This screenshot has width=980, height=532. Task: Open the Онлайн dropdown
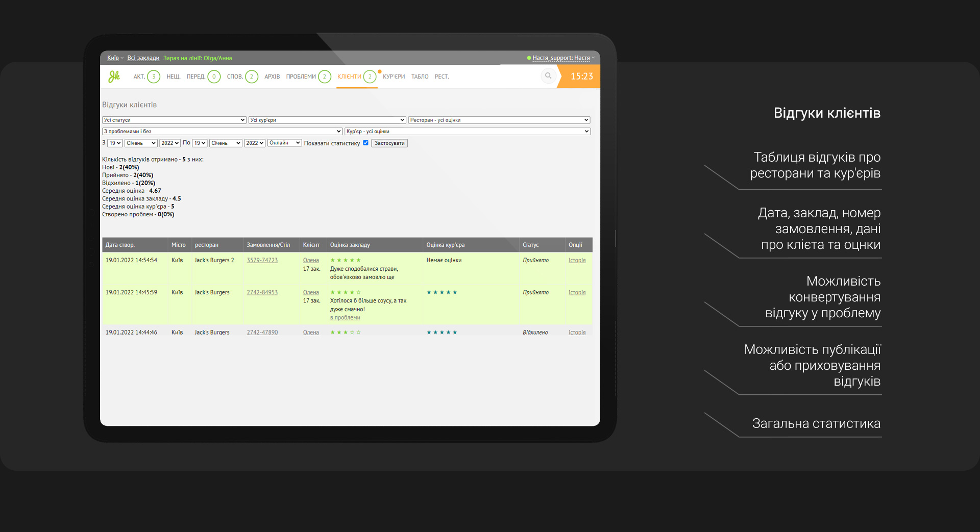(285, 143)
